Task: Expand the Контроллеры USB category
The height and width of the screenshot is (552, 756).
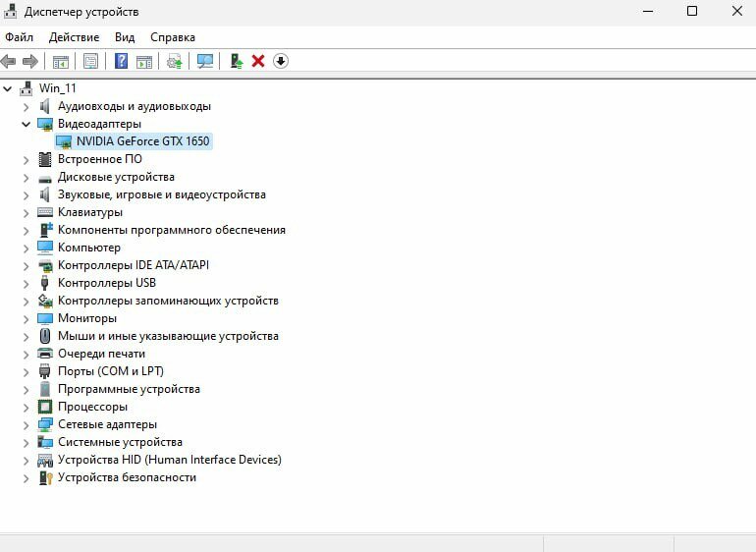Action: pyautogui.click(x=27, y=283)
